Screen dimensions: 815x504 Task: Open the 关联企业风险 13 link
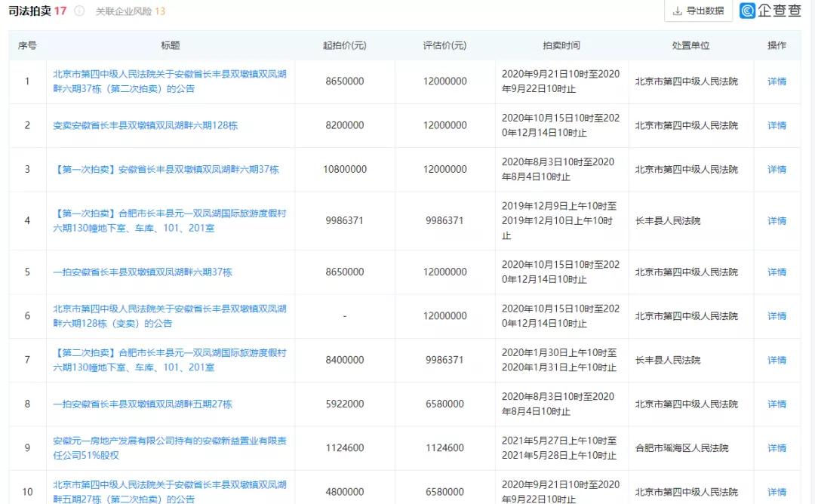click(x=131, y=12)
